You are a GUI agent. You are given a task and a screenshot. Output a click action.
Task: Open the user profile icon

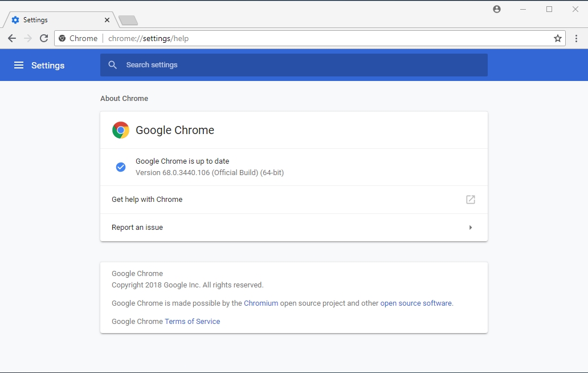[x=497, y=9]
